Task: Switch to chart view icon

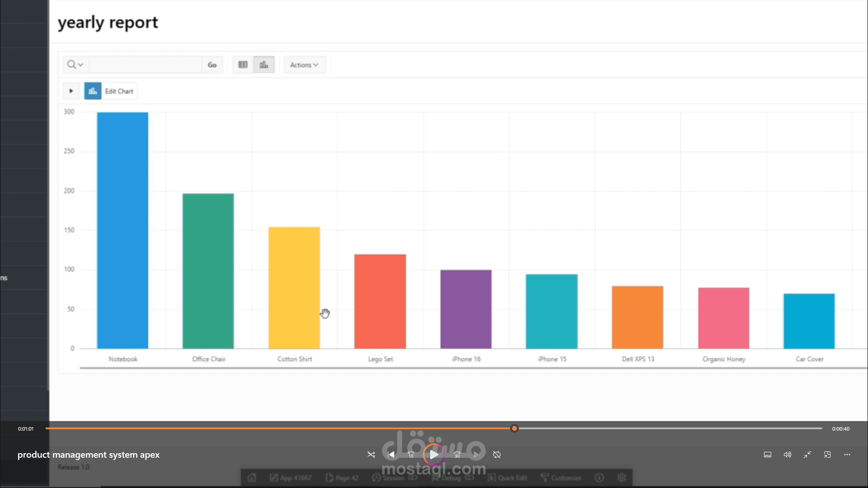Action: (264, 65)
